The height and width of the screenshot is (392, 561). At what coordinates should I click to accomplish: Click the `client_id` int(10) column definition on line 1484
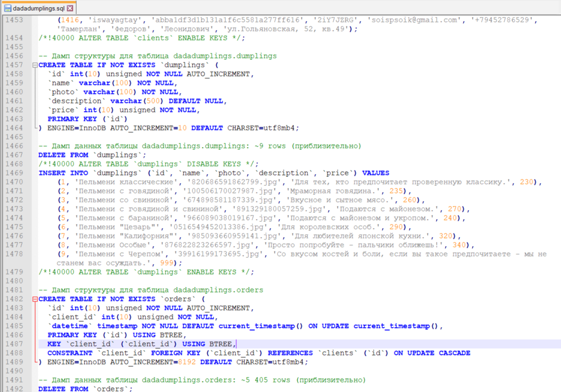[133, 317]
